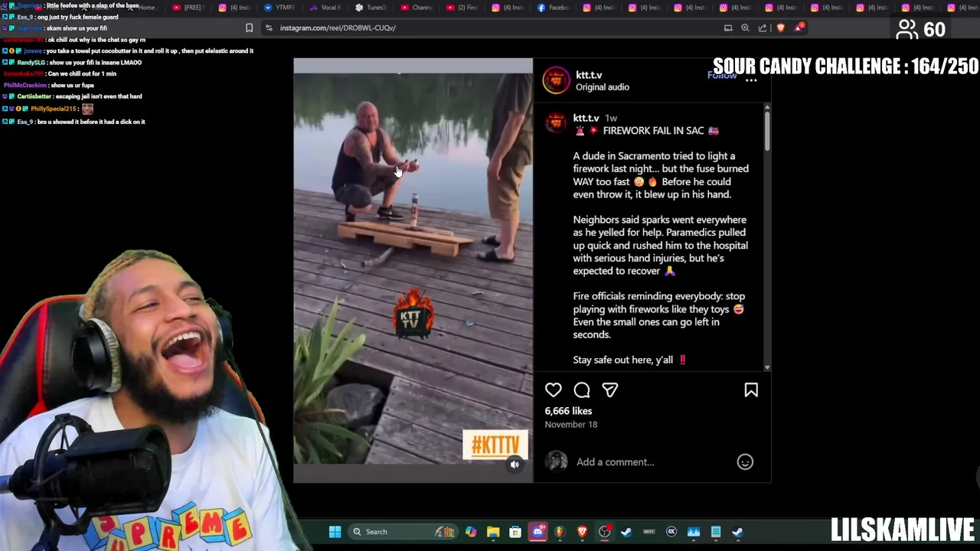View the 6,666 likes list
Image resolution: width=980 pixels, height=551 pixels.
coord(568,411)
